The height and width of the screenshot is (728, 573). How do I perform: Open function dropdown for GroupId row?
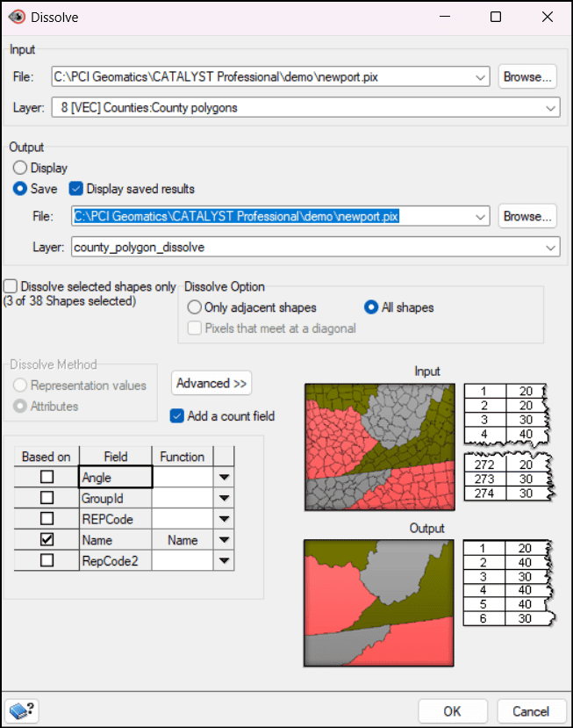point(224,498)
